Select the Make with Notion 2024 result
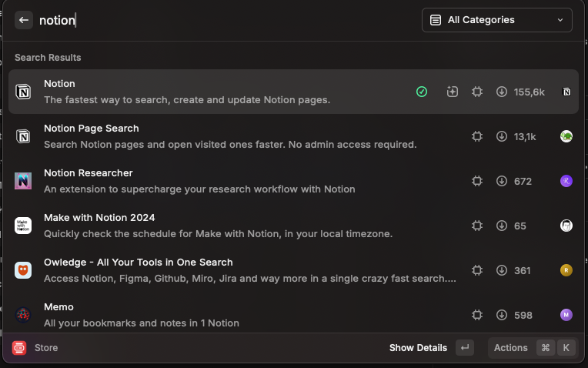Viewport: 588px width, 368px height. click(231, 226)
